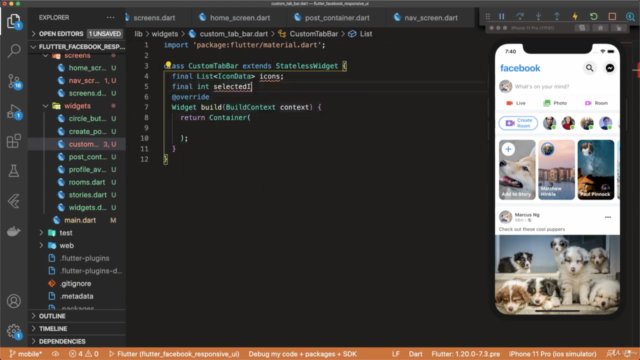Open .metadata file
This screenshot has height=360, width=640.
(76, 296)
